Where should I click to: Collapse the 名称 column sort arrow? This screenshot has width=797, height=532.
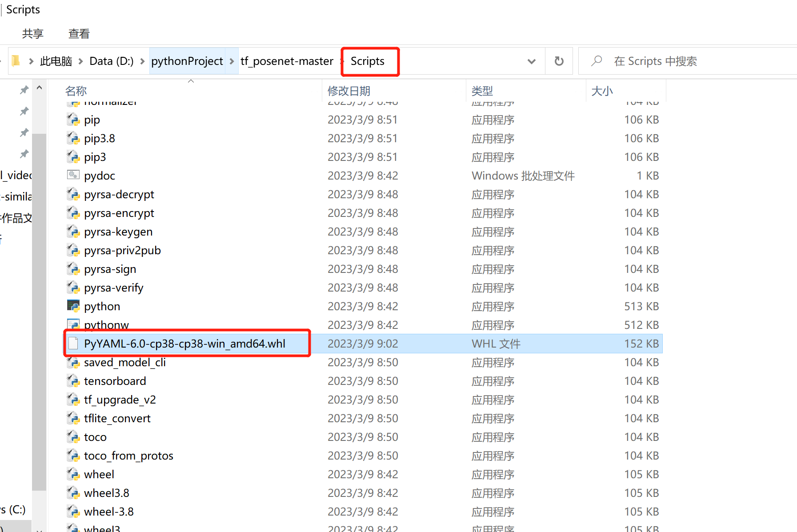tap(191, 81)
